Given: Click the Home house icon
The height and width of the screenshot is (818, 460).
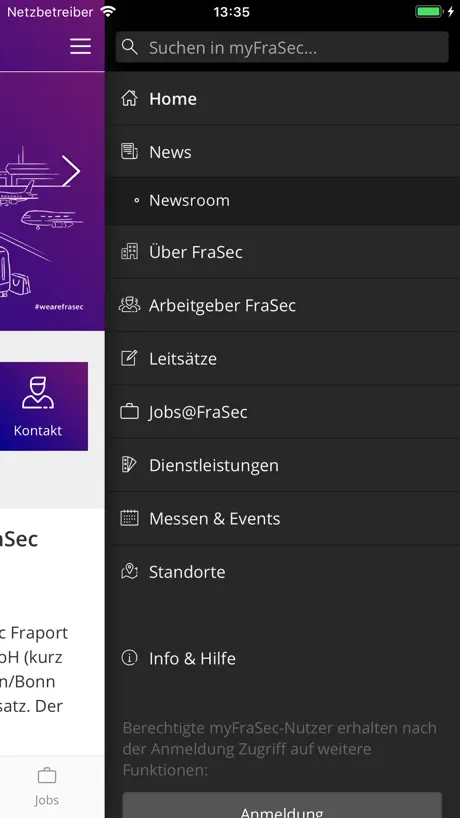Looking at the screenshot, I should pos(129,98).
